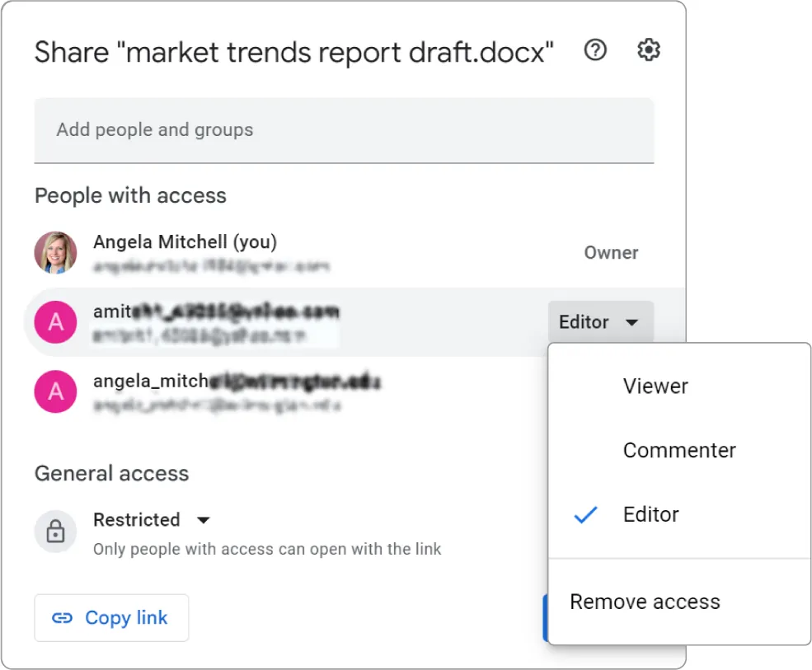The width and height of the screenshot is (812, 670).
Task: Choose Commenter from the permission menu
Action: [678, 450]
